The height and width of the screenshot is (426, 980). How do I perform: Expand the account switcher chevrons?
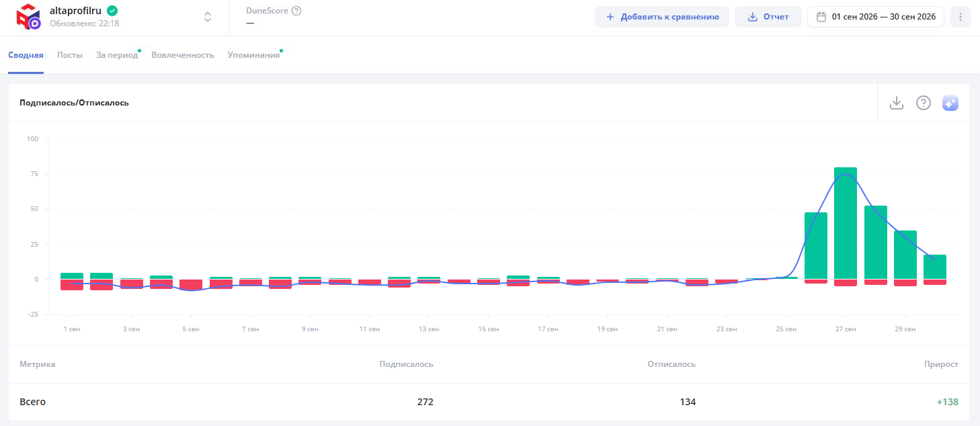pos(208,17)
